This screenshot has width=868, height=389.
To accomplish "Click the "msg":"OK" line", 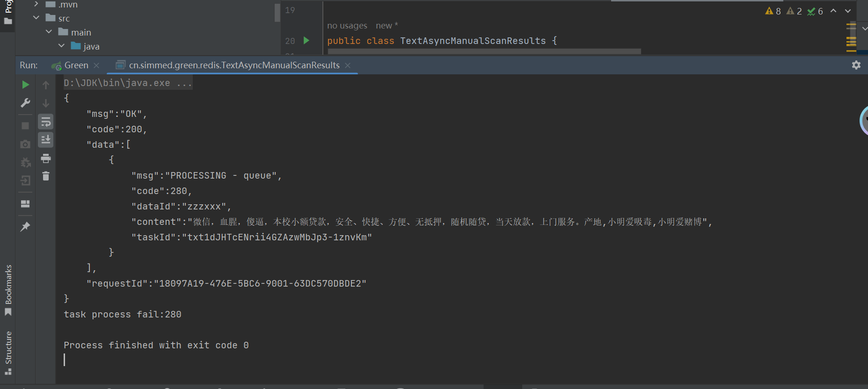I will tap(117, 114).
